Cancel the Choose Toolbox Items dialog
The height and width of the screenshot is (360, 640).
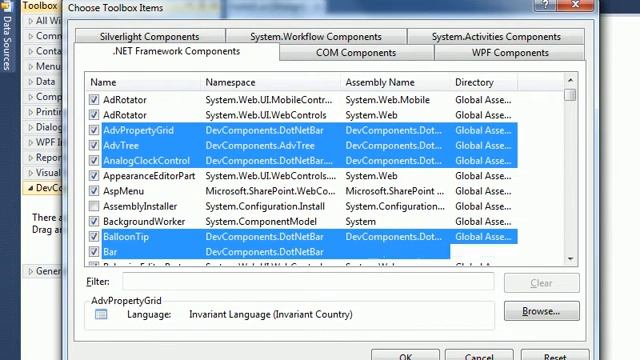click(479, 356)
